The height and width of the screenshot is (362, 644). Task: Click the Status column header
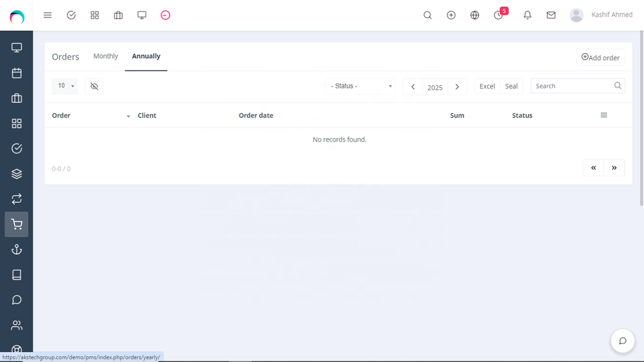tap(522, 115)
